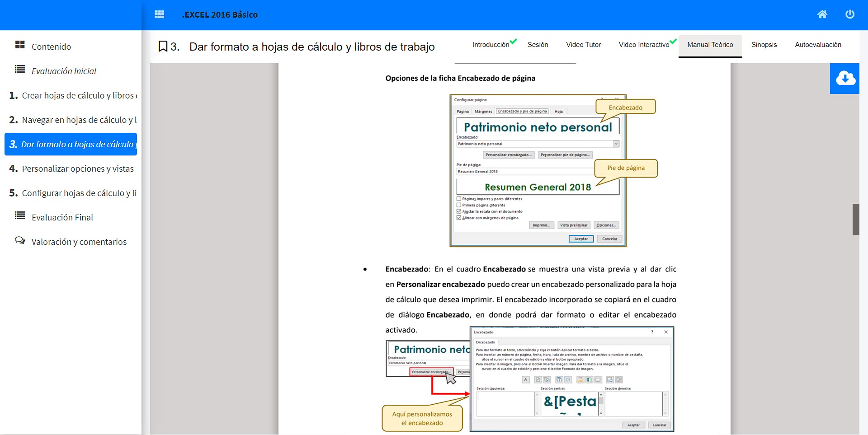Open the grid menu icon in header
868x435 pixels.
pos(159,14)
